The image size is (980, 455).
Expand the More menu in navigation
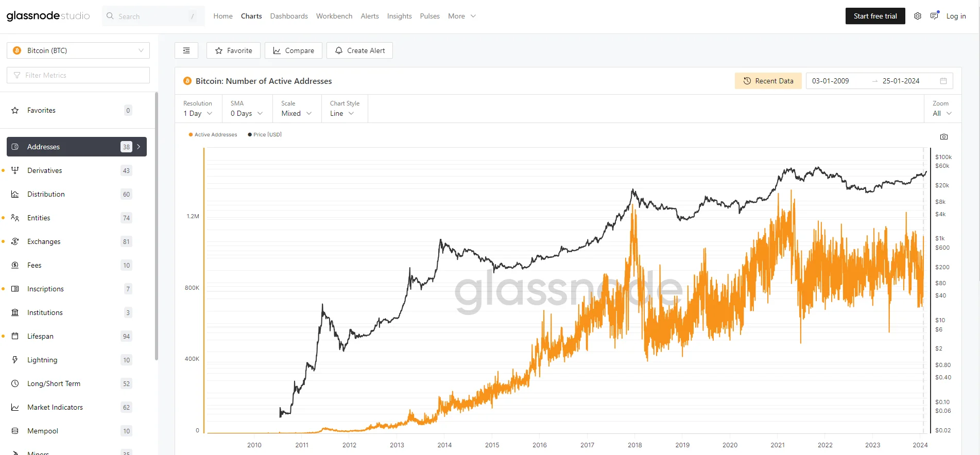(x=462, y=16)
